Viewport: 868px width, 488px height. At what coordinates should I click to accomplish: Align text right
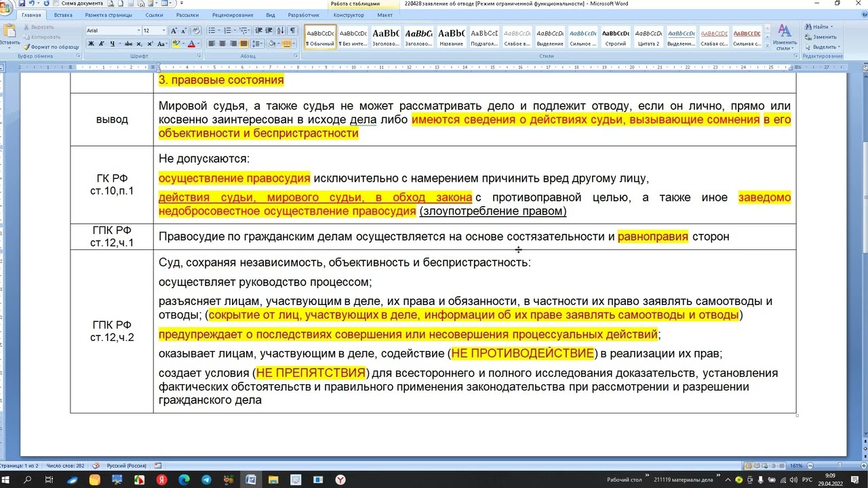tap(233, 43)
